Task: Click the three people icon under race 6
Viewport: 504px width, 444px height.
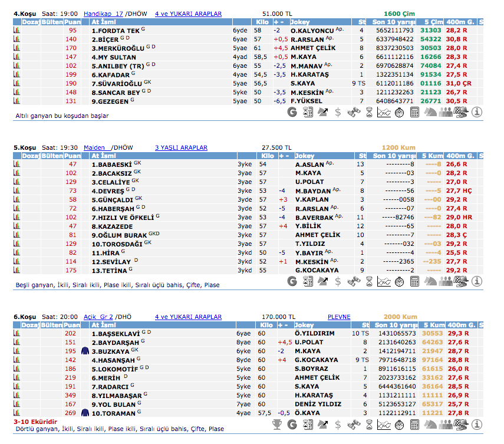Action: point(446,423)
